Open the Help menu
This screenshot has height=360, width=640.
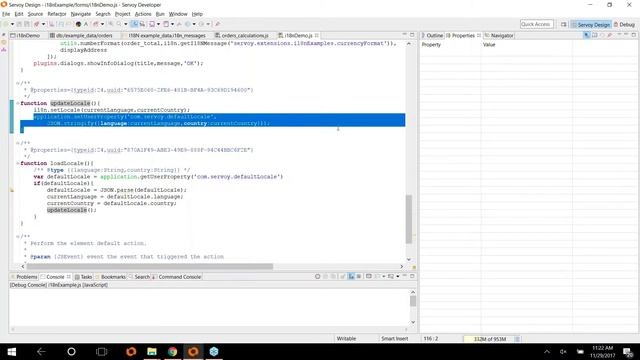pyautogui.click(x=197, y=14)
